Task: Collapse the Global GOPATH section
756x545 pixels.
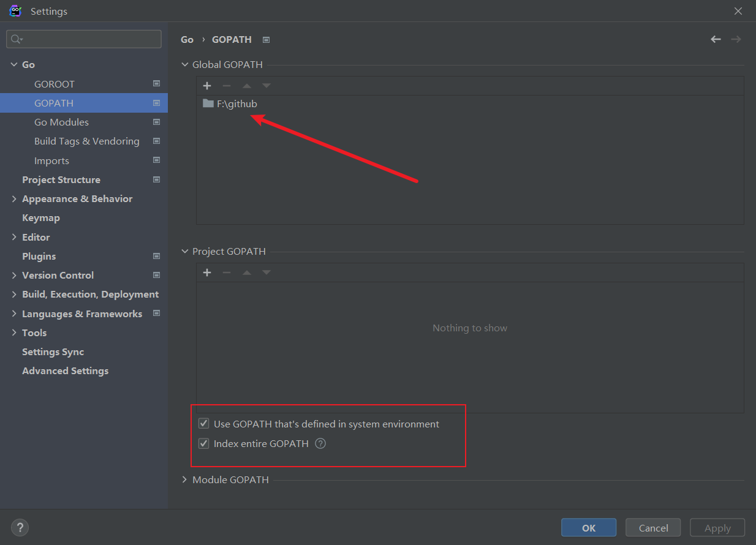Action: (184, 64)
